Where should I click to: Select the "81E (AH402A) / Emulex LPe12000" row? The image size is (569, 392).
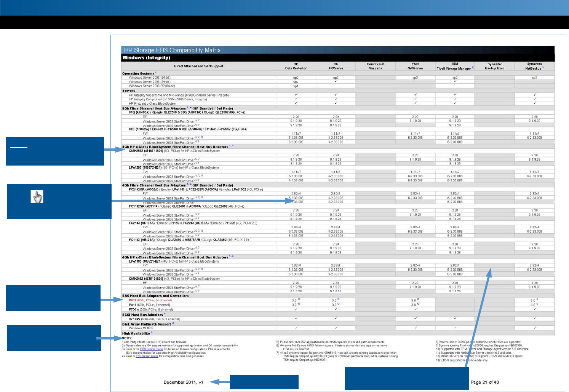[188, 129]
